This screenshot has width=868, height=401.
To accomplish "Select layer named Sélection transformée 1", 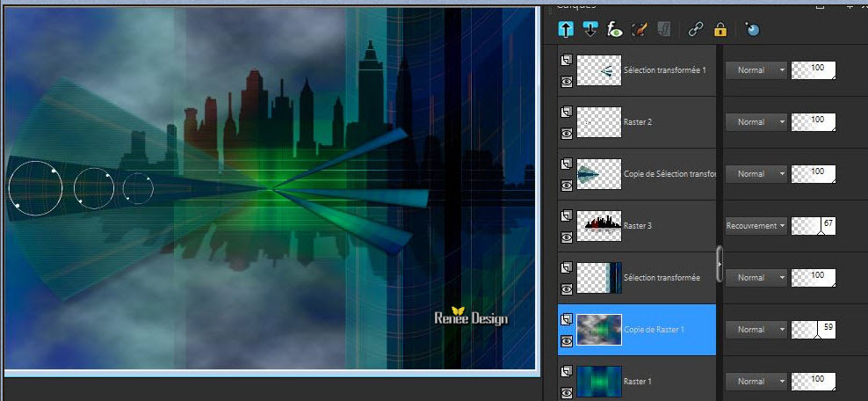I will (x=664, y=70).
